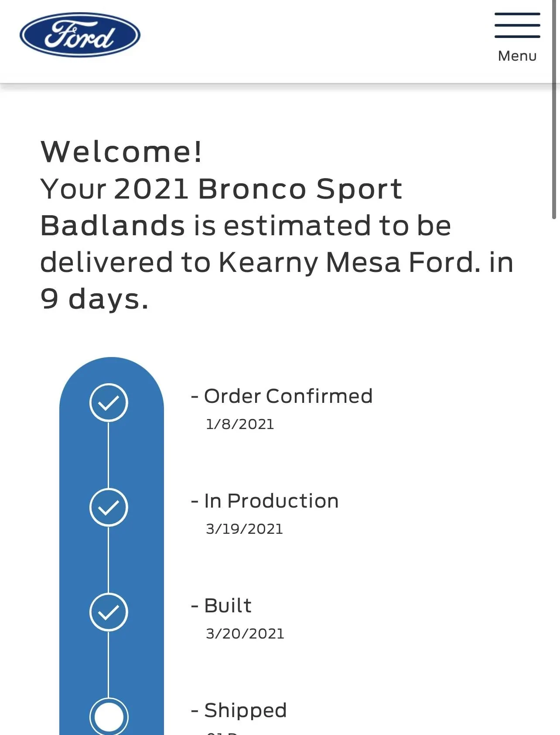Open the hamburger menu icon
Viewport: 560px width, 735px height.
(x=517, y=25)
